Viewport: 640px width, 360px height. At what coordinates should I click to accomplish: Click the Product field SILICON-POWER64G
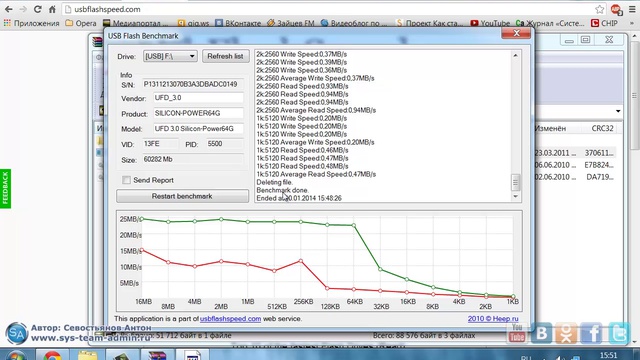click(198, 113)
